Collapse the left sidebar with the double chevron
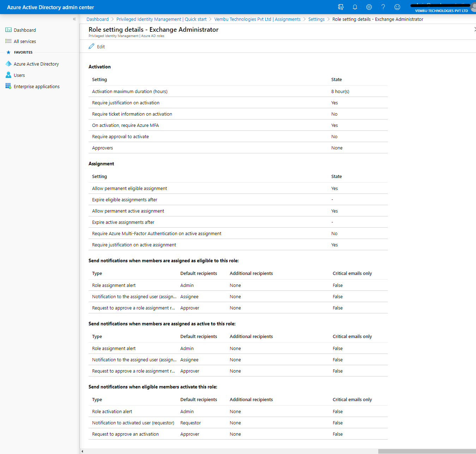476x454 pixels. [74, 19]
